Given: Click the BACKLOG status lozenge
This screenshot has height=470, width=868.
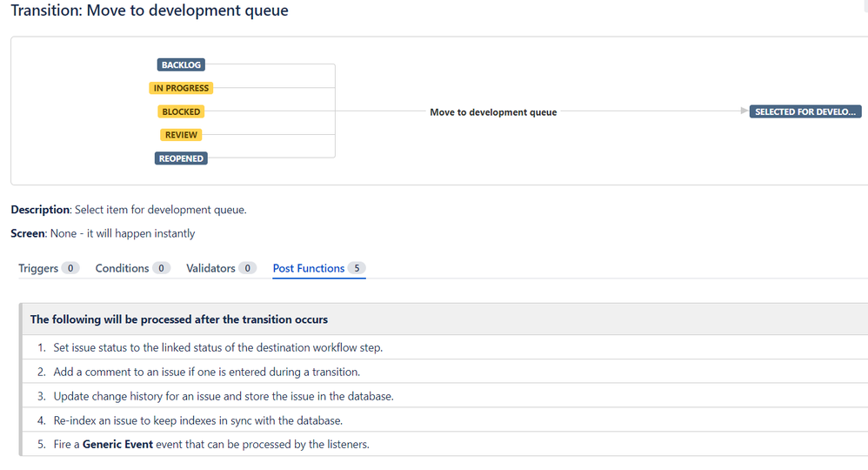Looking at the screenshot, I should 181,65.
